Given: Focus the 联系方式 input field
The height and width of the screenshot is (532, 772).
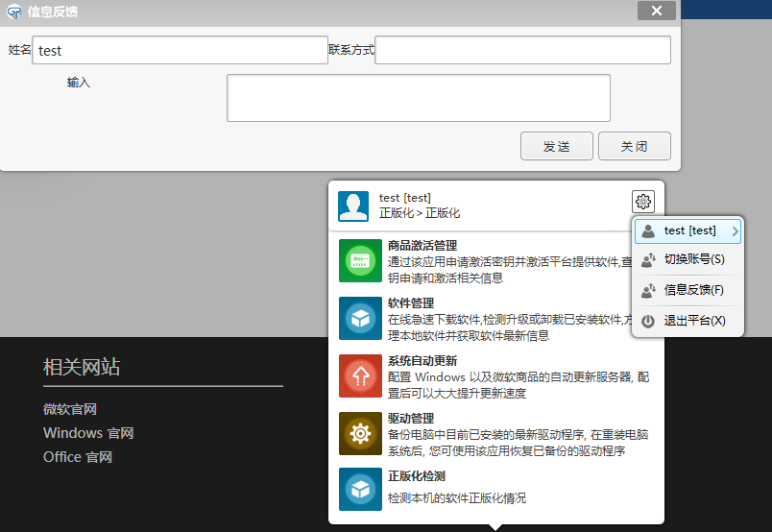Looking at the screenshot, I should (522, 51).
